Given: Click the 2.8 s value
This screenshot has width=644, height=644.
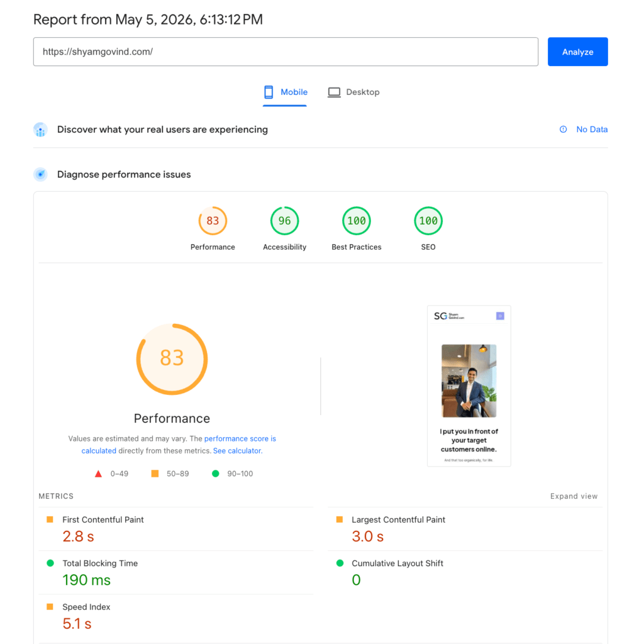Looking at the screenshot, I should pos(78,536).
